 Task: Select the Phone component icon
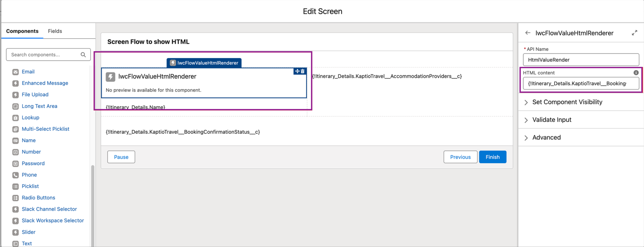15,175
